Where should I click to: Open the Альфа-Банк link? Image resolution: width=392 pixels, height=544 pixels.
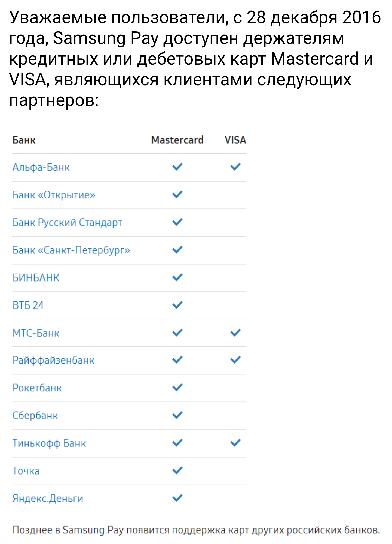coord(41,167)
